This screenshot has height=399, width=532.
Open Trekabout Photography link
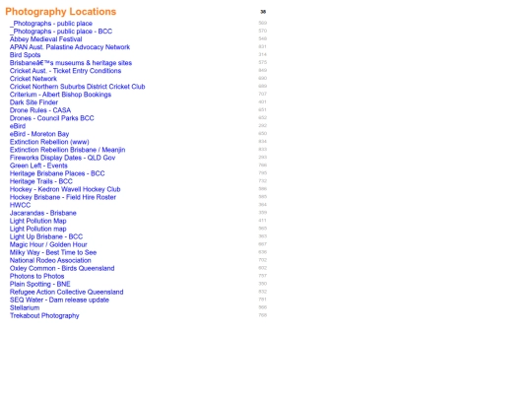[x=44, y=316]
